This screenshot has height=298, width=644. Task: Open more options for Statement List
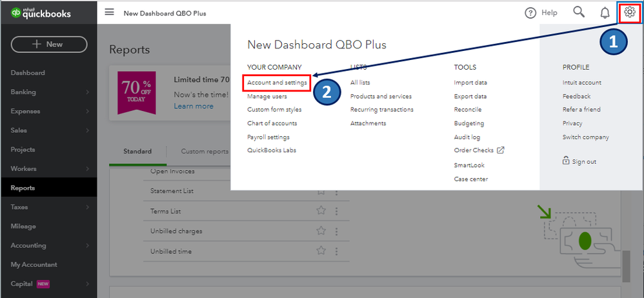(x=337, y=191)
